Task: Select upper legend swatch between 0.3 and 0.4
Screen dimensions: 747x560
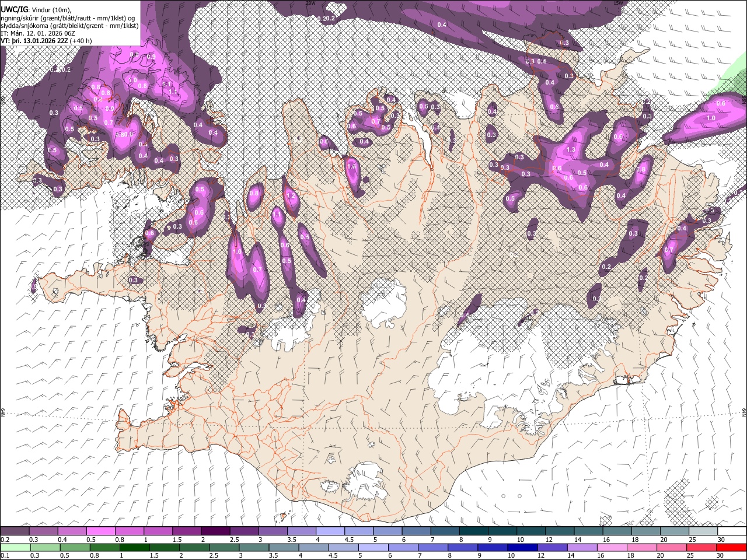Action: point(44,531)
